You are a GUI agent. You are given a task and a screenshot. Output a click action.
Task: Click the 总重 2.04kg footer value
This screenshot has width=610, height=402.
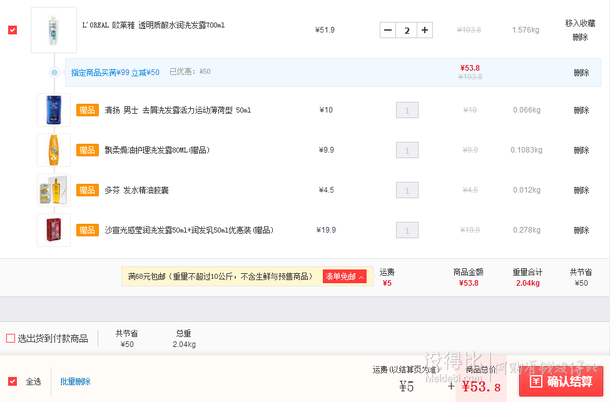[184, 344]
